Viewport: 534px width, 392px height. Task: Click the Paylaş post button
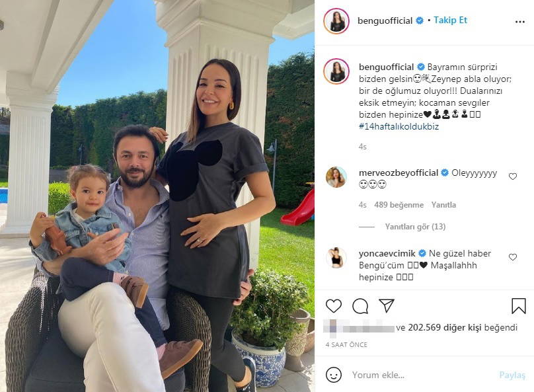pyautogui.click(x=512, y=375)
